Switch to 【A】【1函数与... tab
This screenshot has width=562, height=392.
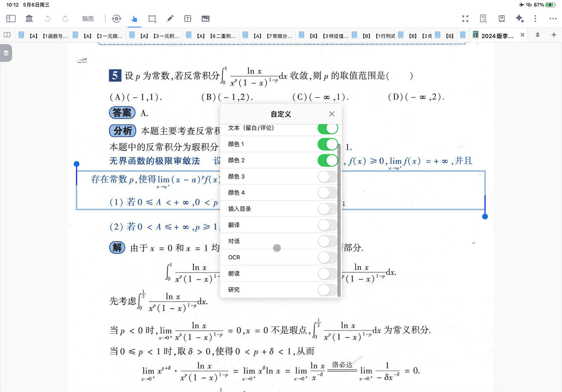point(43,35)
